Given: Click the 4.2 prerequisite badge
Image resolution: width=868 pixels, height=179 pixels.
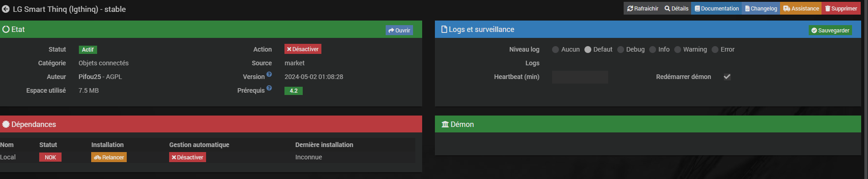Looking at the screenshot, I should [294, 91].
